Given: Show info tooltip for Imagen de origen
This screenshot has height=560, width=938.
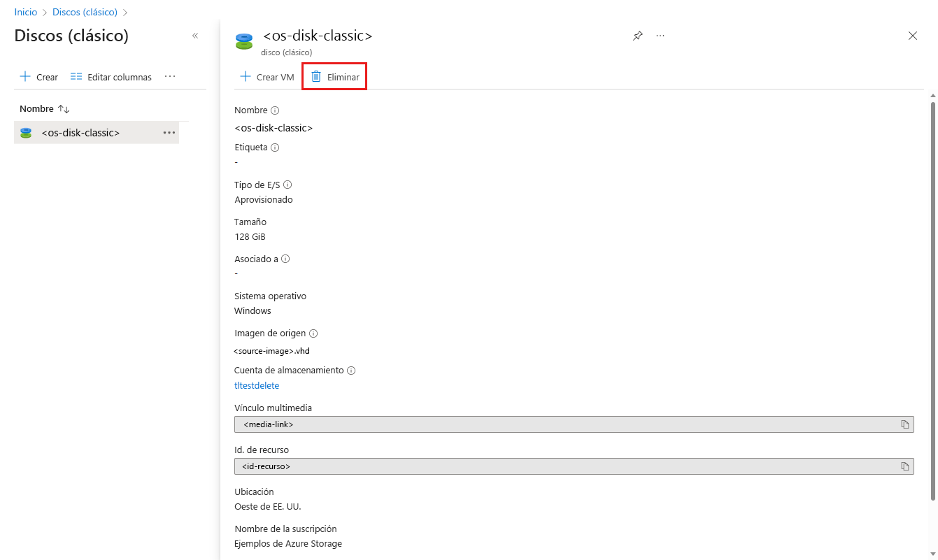Looking at the screenshot, I should [x=313, y=333].
